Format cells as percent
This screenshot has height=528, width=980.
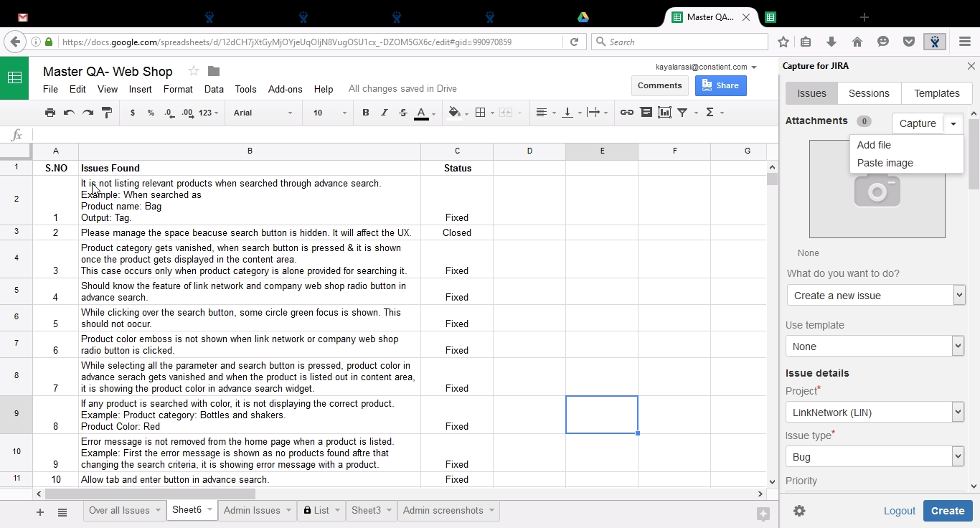(151, 113)
